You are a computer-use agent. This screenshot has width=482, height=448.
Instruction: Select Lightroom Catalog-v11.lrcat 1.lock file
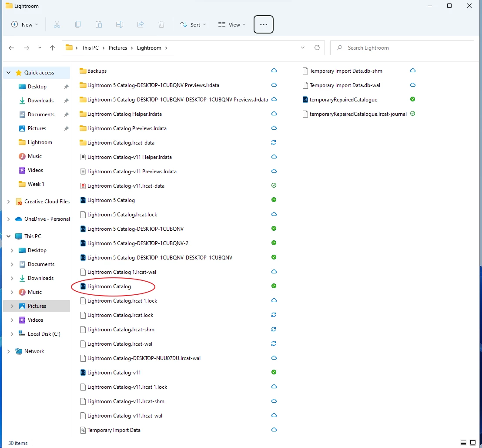tap(127, 387)
